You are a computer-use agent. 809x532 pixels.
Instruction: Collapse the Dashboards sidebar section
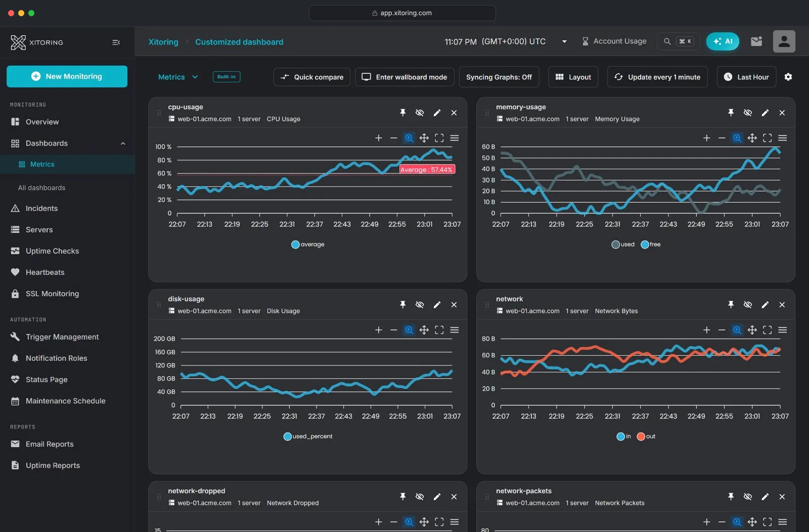pos(123,143)
